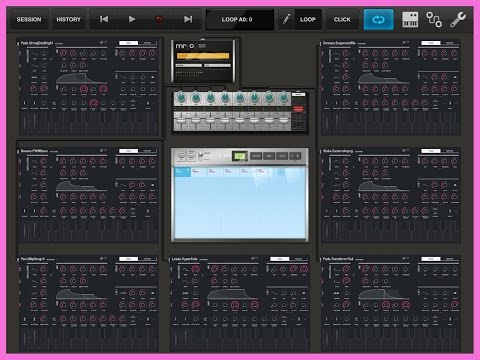Tap the LOOP A0: 0 position display
Screen dimensions: 480x360
(240, 19)
